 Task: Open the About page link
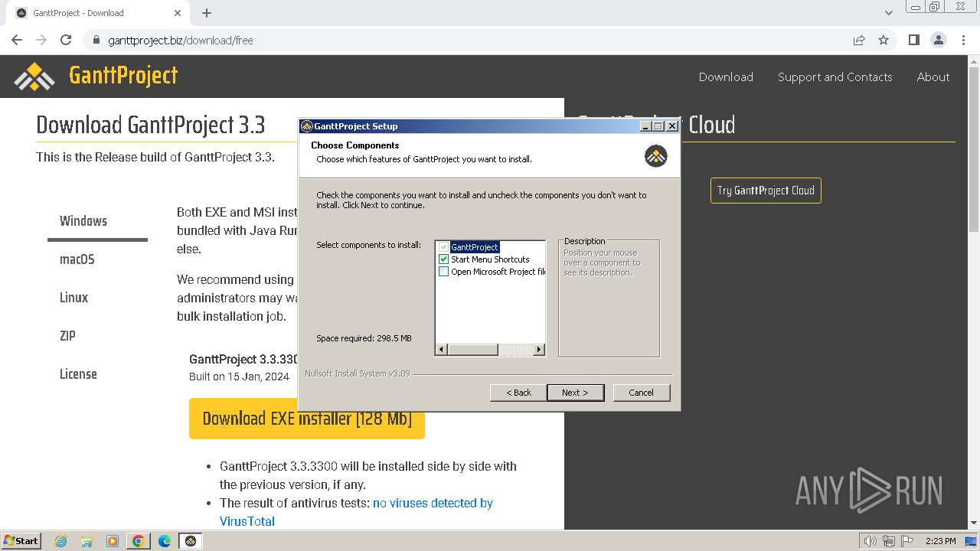tap(933, 77)
